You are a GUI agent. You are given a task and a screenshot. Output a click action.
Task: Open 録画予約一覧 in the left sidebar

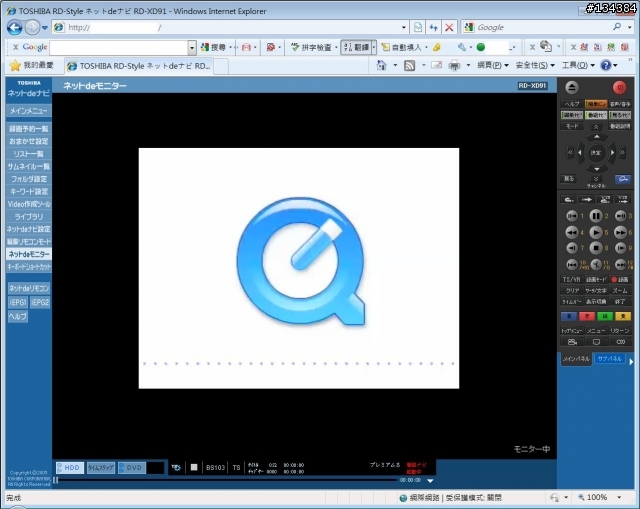coord(29,129)
